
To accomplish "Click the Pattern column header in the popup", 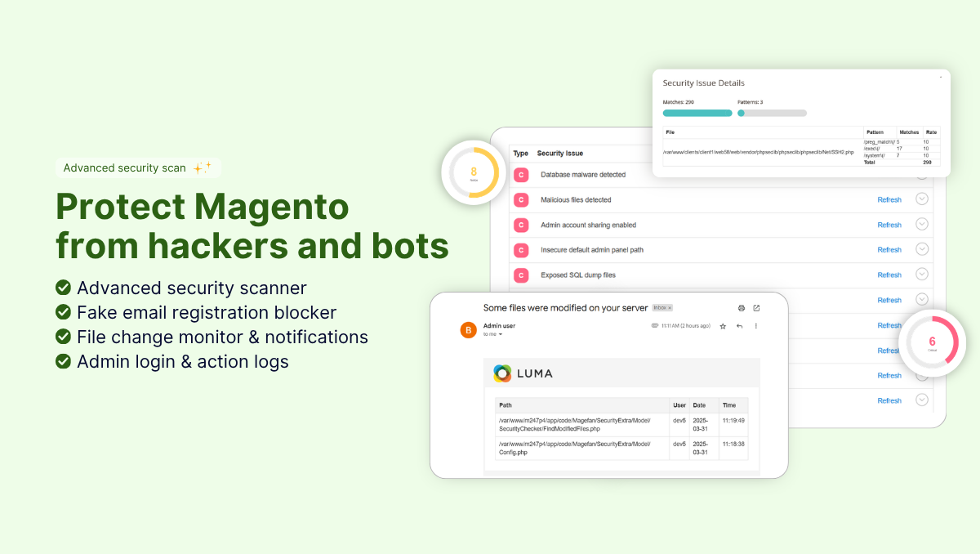I will coord(875,132).
